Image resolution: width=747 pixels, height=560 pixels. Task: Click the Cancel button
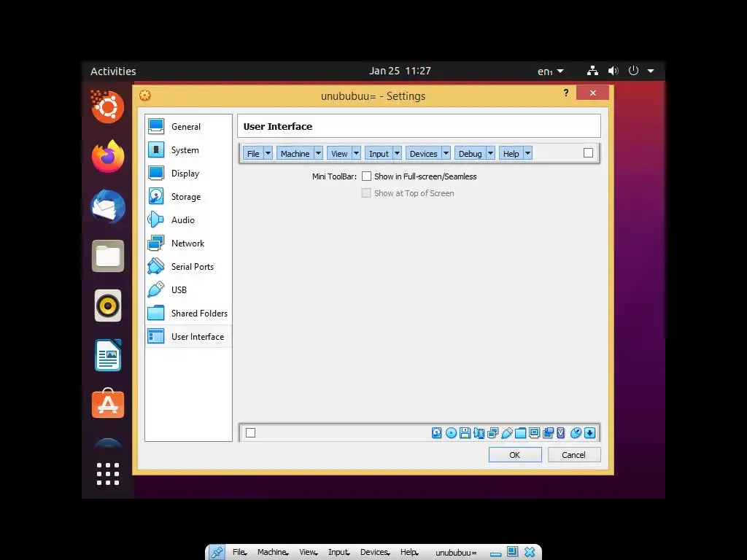pos(574,455)
